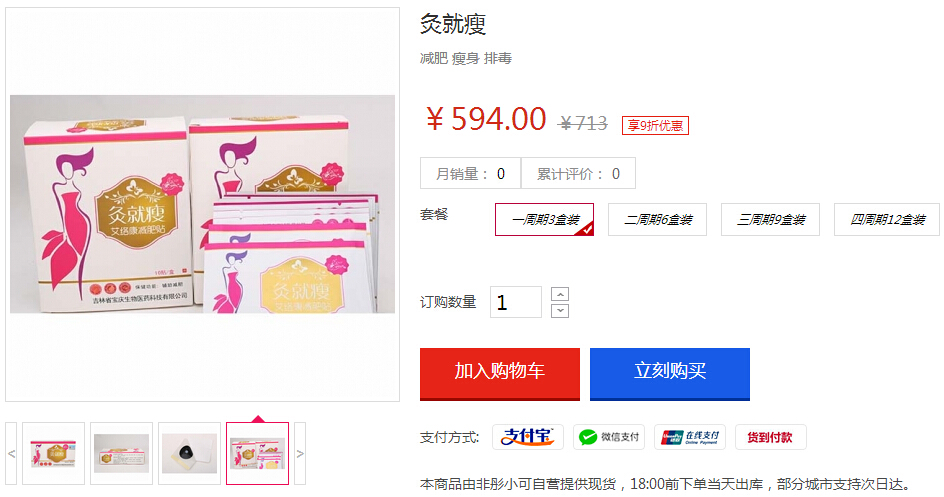Choose WeChat Pay payment icon

pyautogui.click(x=609, y=437)
